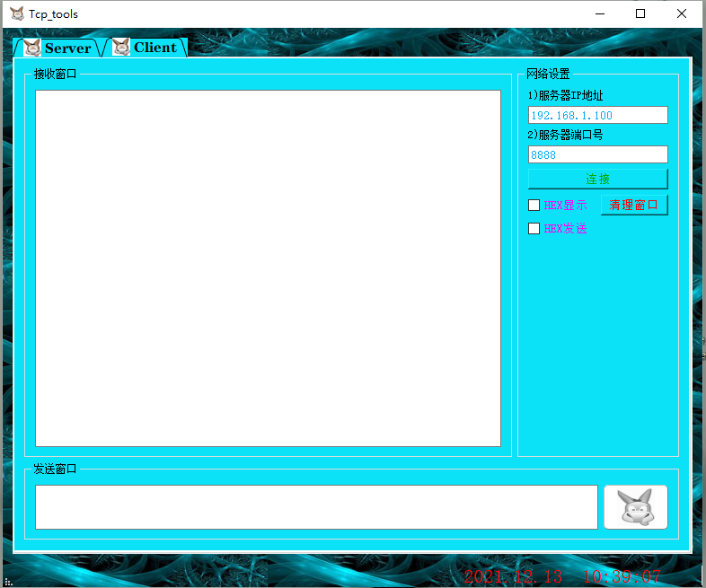Viewport: 706px width, 588px height.
Task: Click the 清理窗口 clear window button
Action: 634,206
